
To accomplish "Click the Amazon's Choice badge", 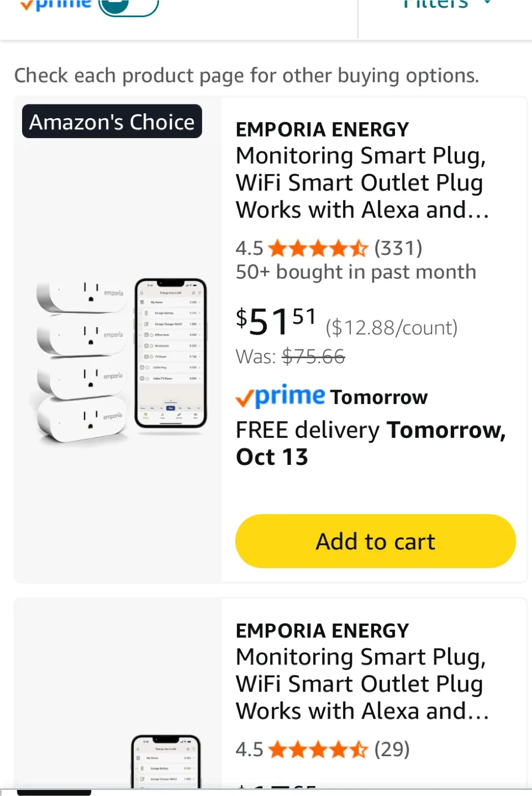I will click(112, 122).
